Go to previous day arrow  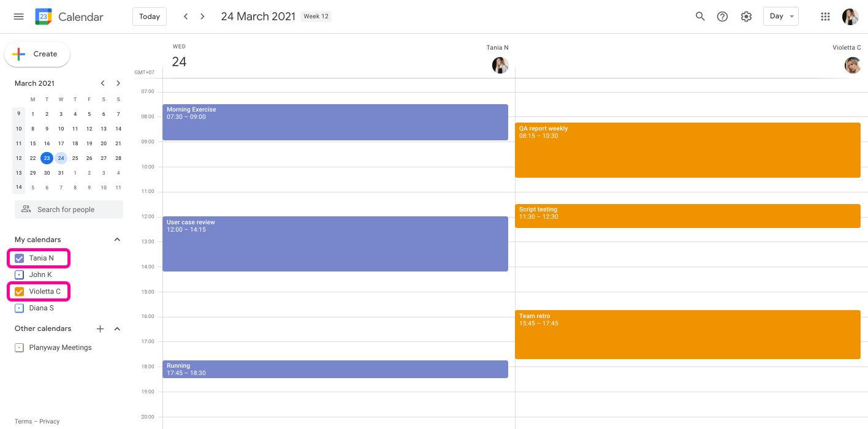[186, 17]
